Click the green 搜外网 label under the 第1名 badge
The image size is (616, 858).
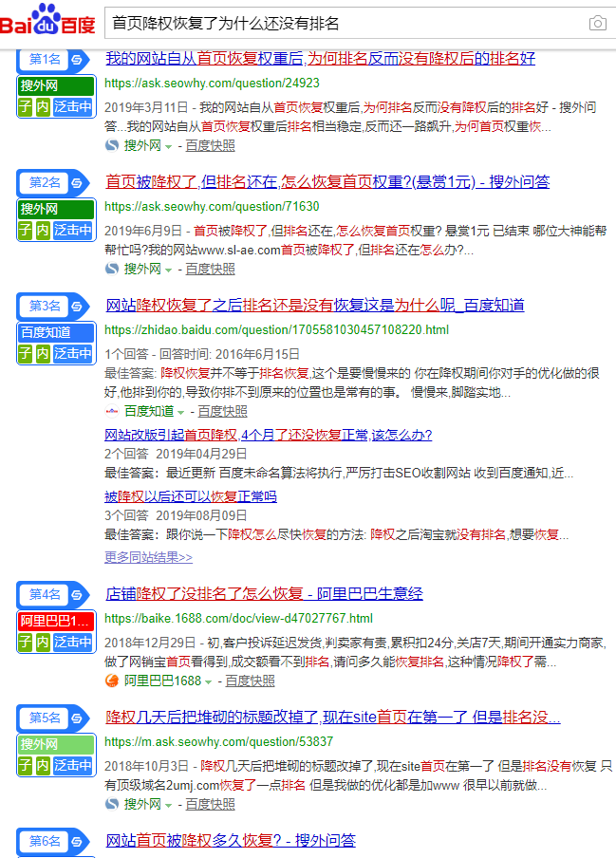pos(56,86)
